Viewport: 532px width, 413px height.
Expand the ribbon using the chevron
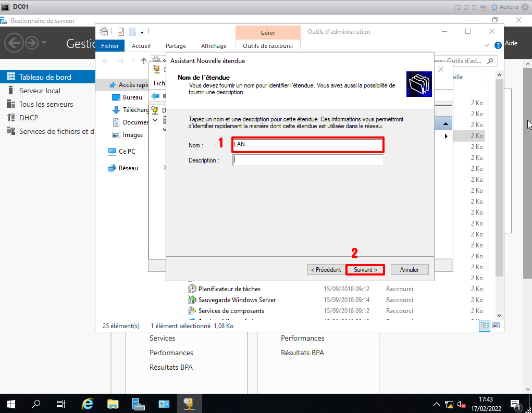point(487,45)
